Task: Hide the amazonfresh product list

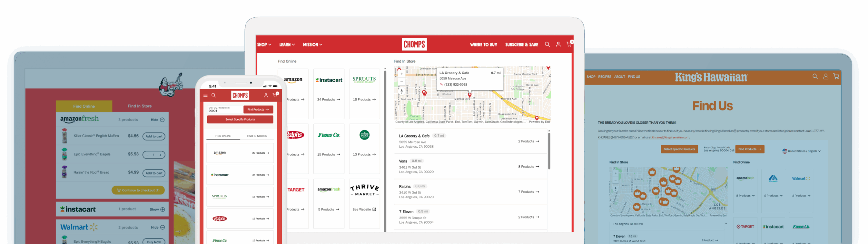Action: [x=158, y=120]
